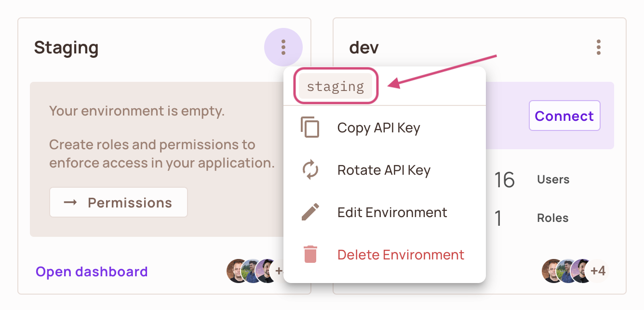644x310 pixels.
Task: Click the Permissions button in the Staging card
Action: tap(118, 202)
